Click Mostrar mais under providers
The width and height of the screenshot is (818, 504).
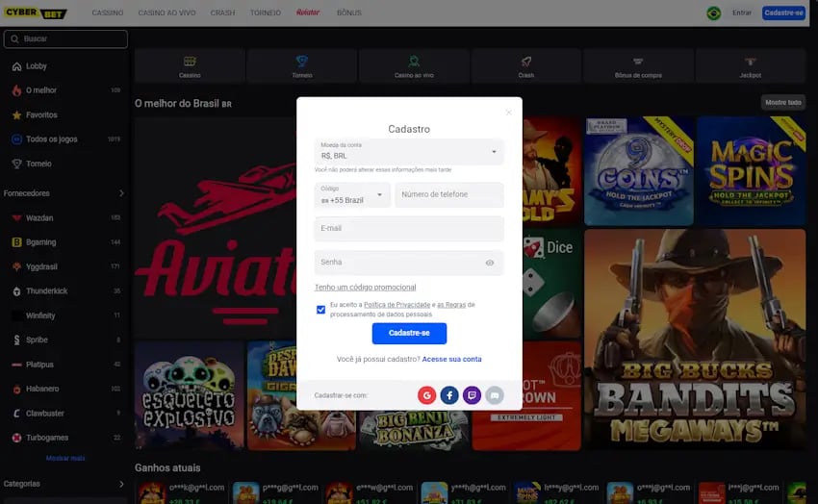65,458
